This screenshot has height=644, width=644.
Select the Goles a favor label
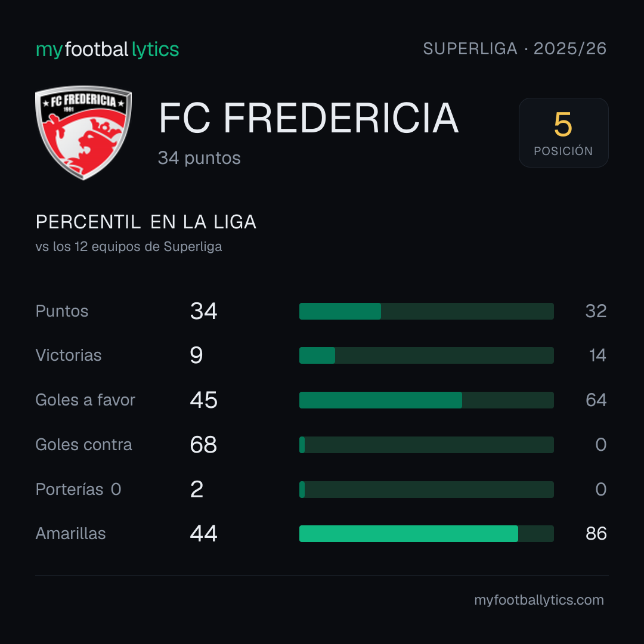coord(85,400)
